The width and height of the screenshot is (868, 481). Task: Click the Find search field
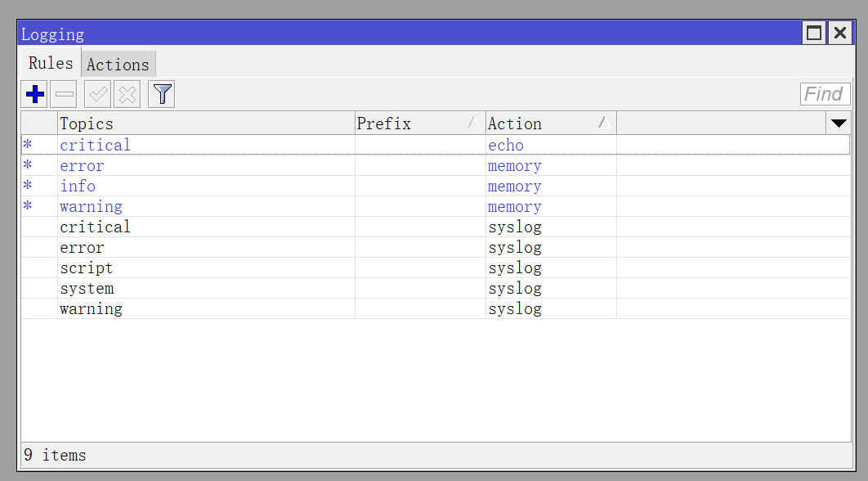tap(825, 94)
